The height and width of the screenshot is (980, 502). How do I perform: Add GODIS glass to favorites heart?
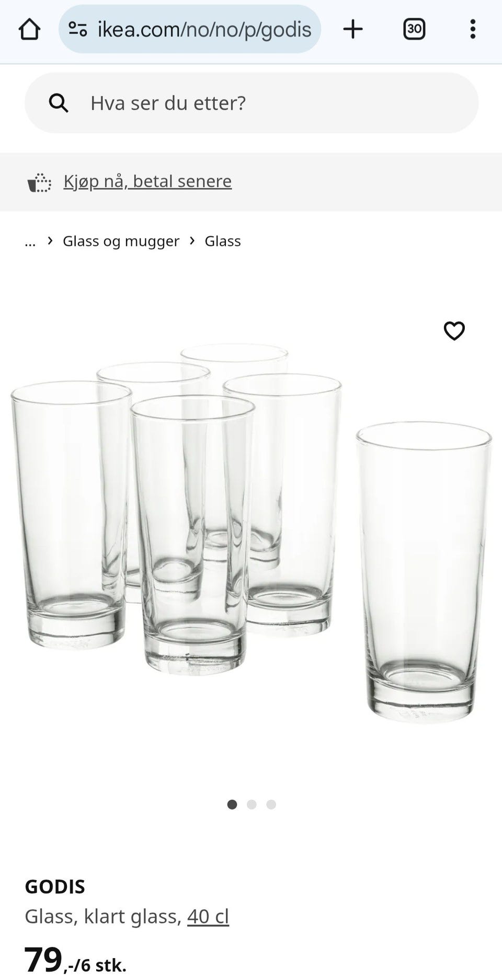pos(454,330)
